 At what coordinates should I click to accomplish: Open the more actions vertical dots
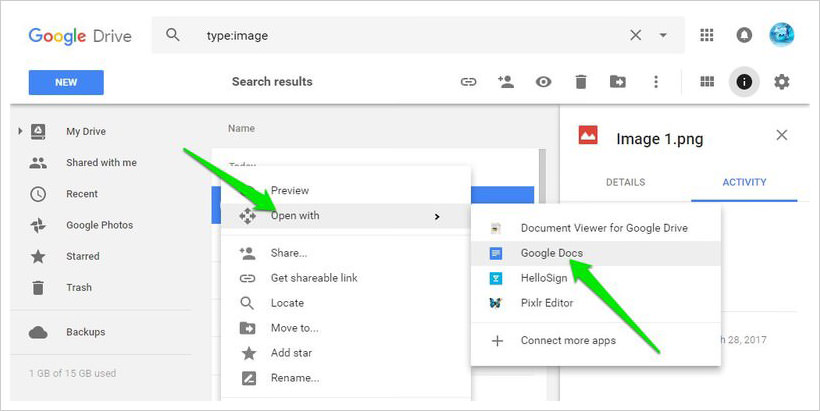[x=656, y=82]
